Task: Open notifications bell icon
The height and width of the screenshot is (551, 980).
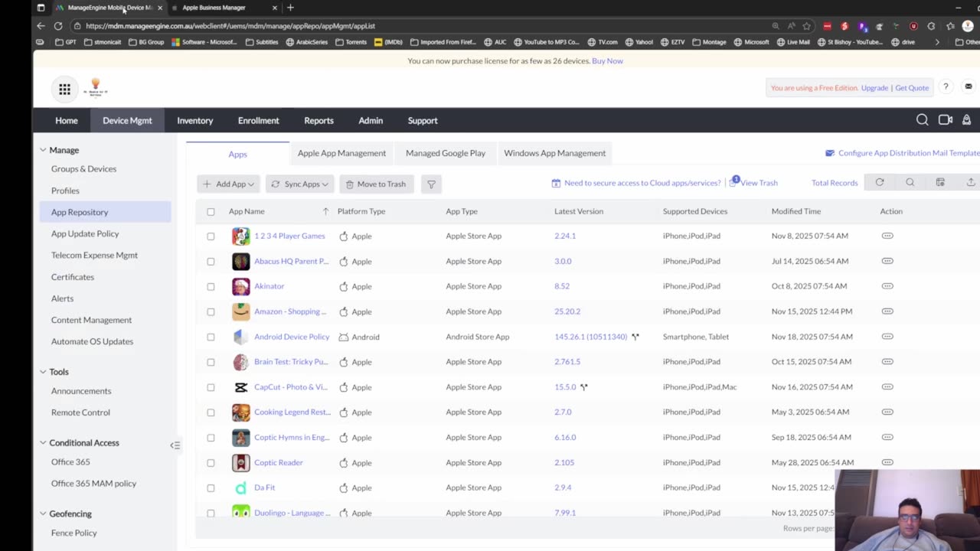Action: (966, 120)
